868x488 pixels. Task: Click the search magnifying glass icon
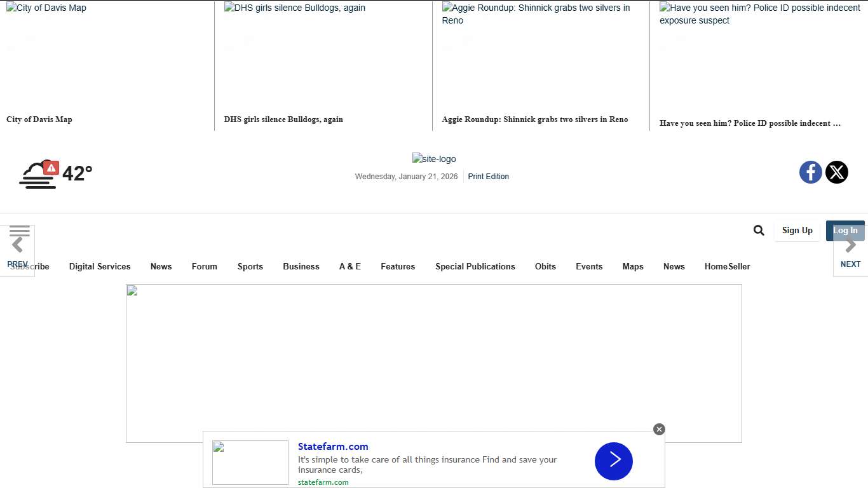pos(759,230)
